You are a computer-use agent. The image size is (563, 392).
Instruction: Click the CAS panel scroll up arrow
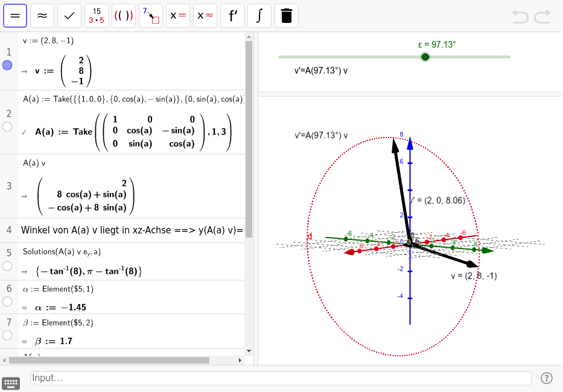coord(249,37)
